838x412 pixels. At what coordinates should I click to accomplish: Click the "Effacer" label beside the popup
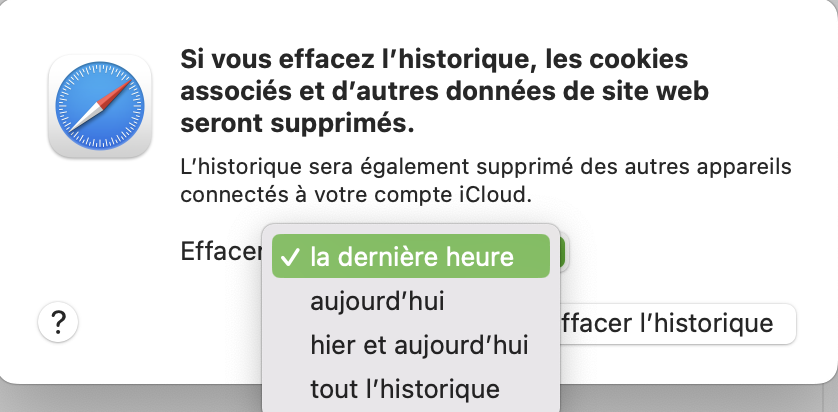219,252
